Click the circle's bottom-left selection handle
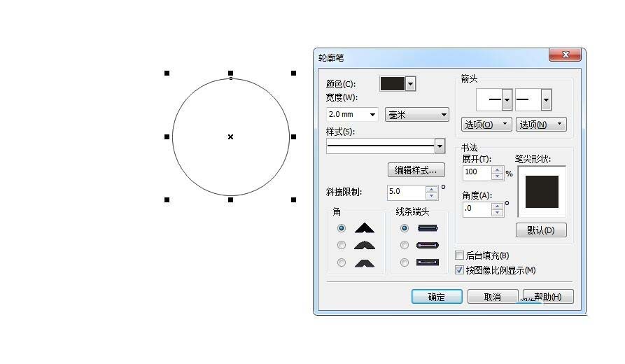The image size is (625, 364). tap(167, 199)
